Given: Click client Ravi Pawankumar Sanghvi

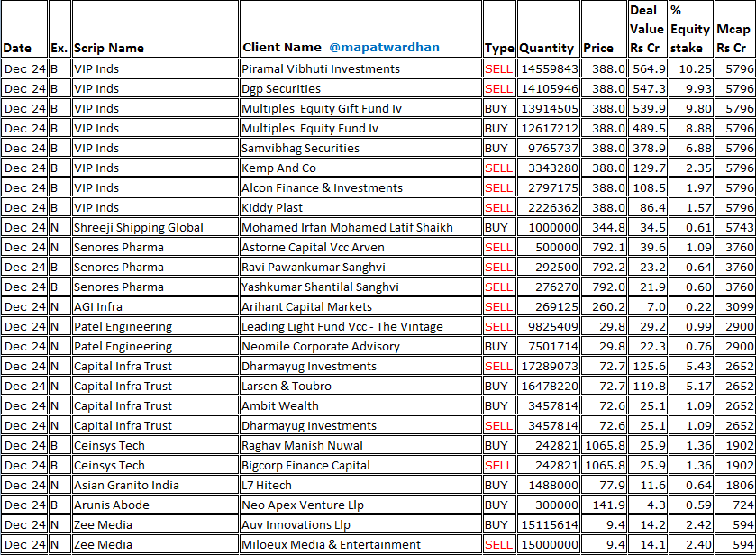Looking at the screenshot, I should [x=314, y=267].
